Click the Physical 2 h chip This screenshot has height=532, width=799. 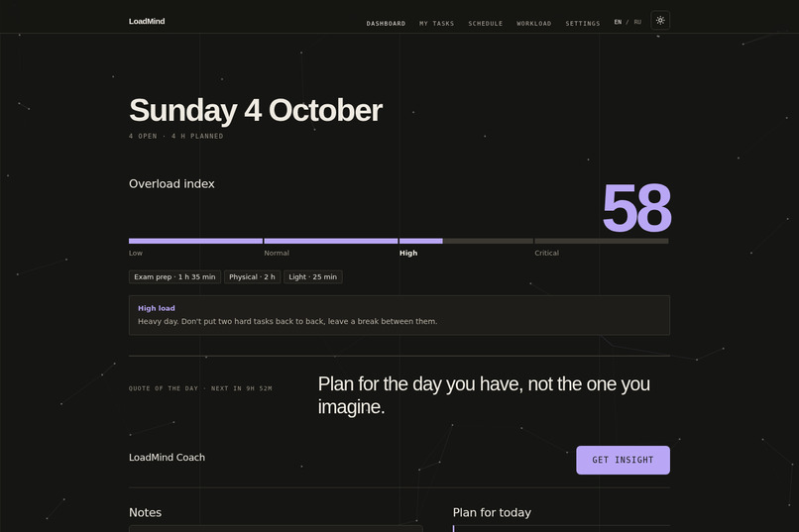(252, 277)
